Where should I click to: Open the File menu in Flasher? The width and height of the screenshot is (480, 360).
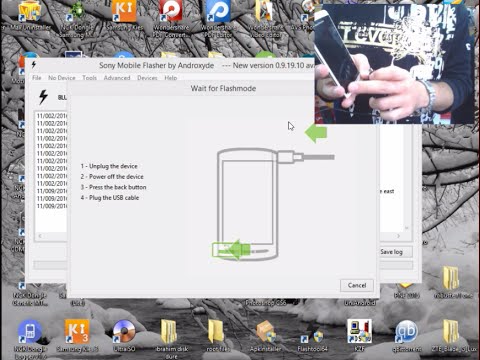tap(37, 78)
